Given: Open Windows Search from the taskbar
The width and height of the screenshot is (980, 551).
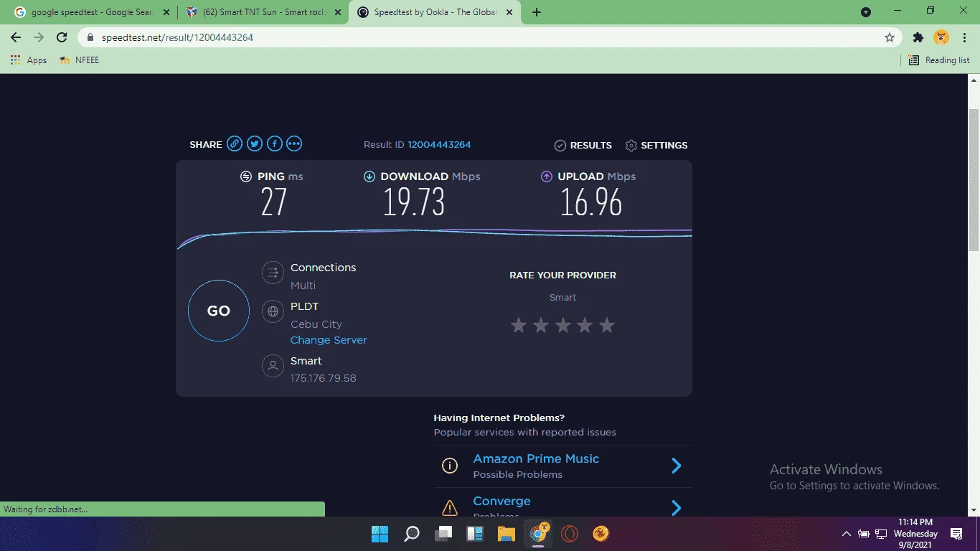Looking at the screenshot, I should (x=412, y=534).
